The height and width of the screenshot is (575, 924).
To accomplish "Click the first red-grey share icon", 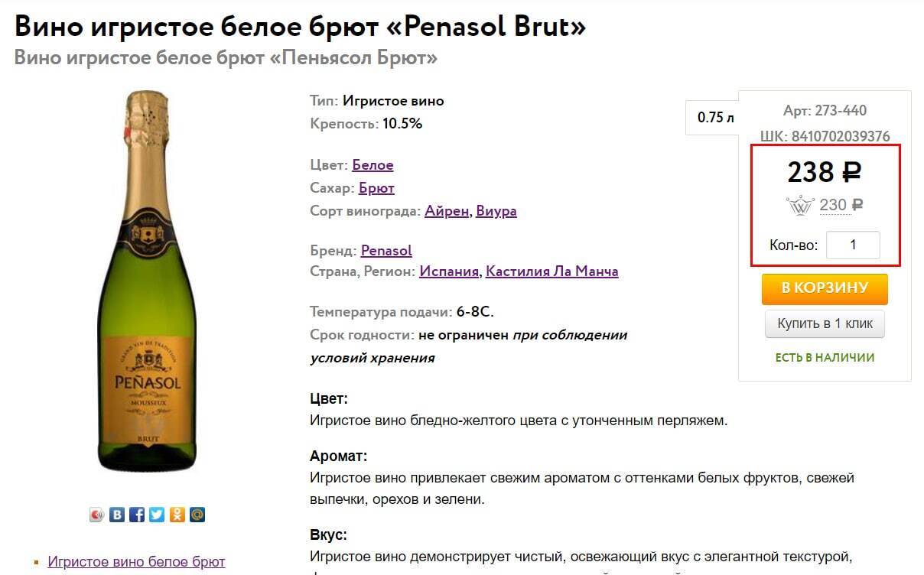I will pyautogui.click(x=96, y=515).
